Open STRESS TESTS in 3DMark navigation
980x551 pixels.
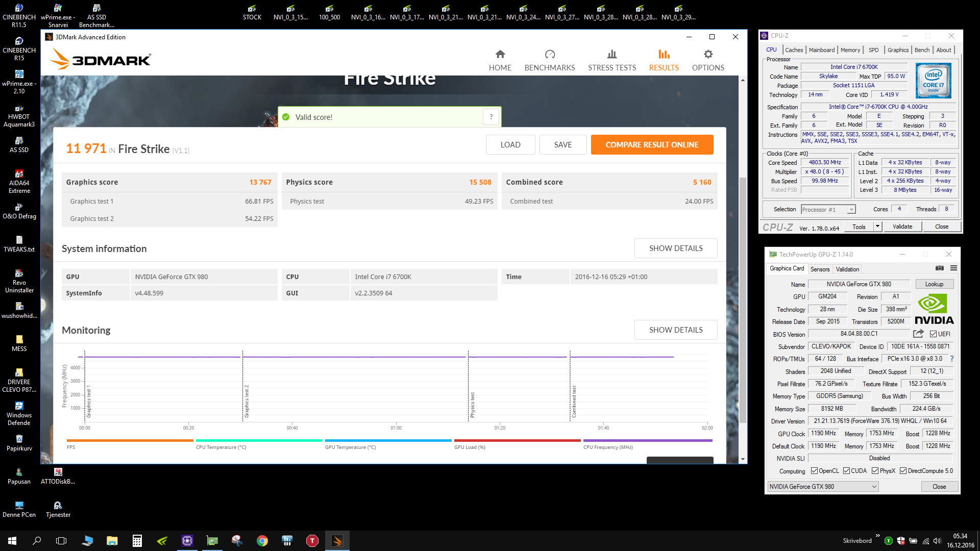point(611,60)
